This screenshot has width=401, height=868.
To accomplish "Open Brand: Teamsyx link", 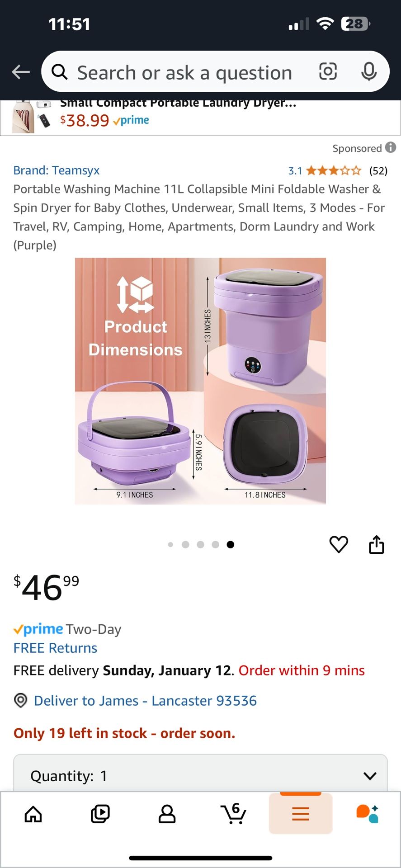I will pos(57,170).
